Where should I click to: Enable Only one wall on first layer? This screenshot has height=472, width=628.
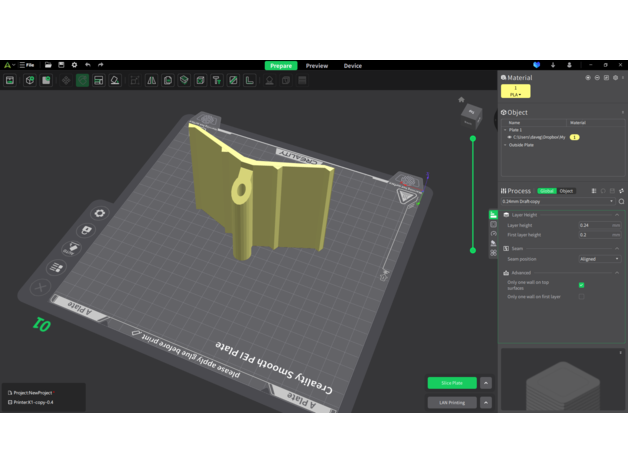point(581,297)
